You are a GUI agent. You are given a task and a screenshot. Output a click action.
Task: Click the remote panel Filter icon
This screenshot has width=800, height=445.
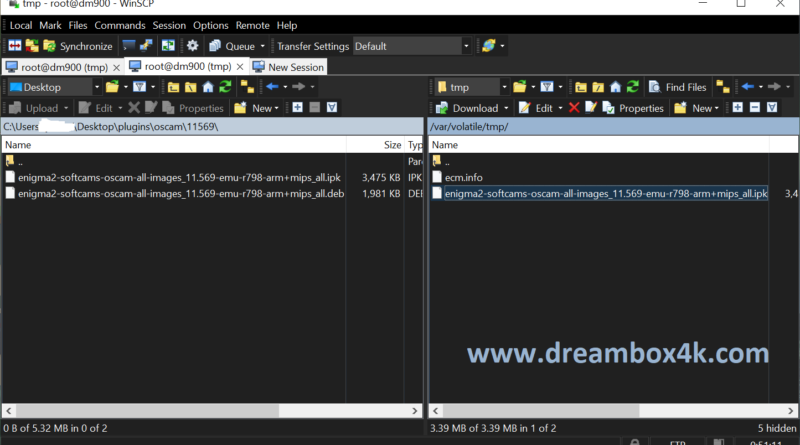(x=547, y=87)
